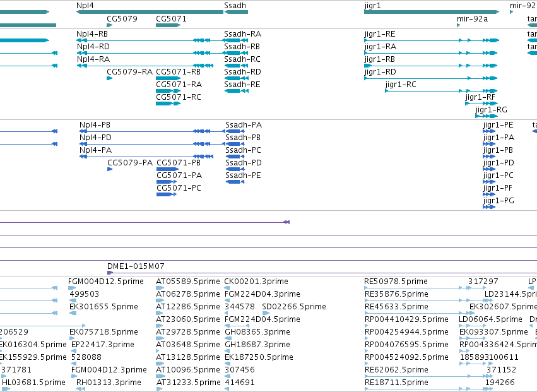Click EST label EK075718.5prime
The height and width of the screenshot is (392, 537).
pos(103,333)
